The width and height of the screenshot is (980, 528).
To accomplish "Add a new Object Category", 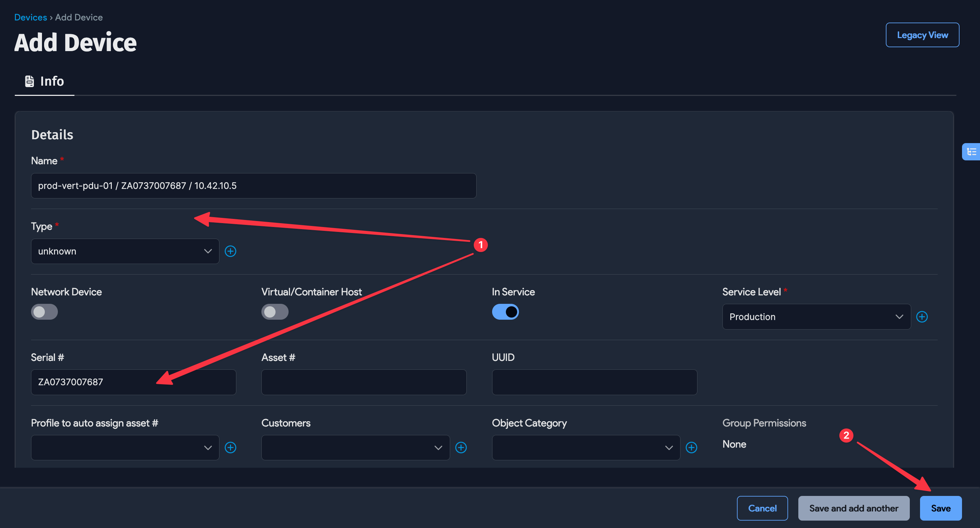I will [x=692, y=447].
